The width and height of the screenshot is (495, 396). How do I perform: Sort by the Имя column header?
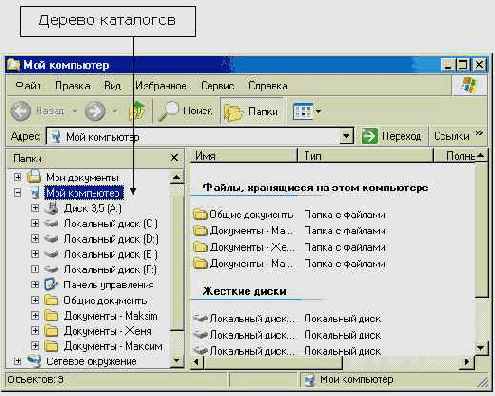[x=244, y=156]
